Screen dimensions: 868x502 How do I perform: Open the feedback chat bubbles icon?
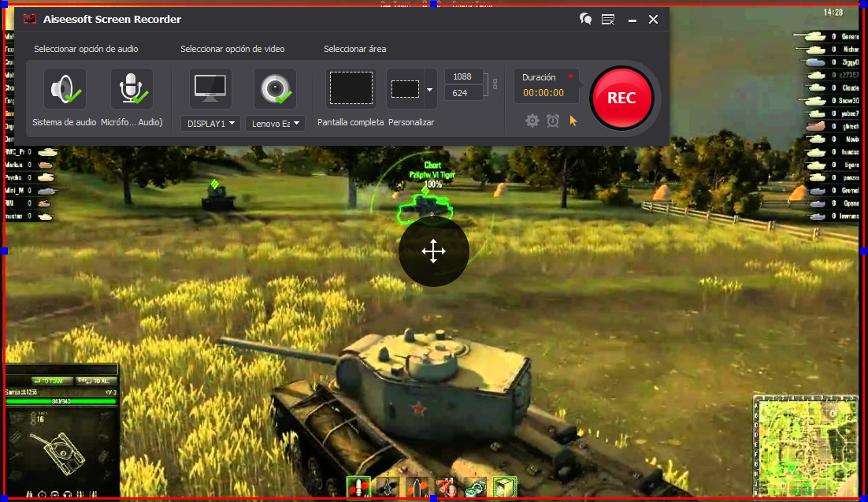585,20
